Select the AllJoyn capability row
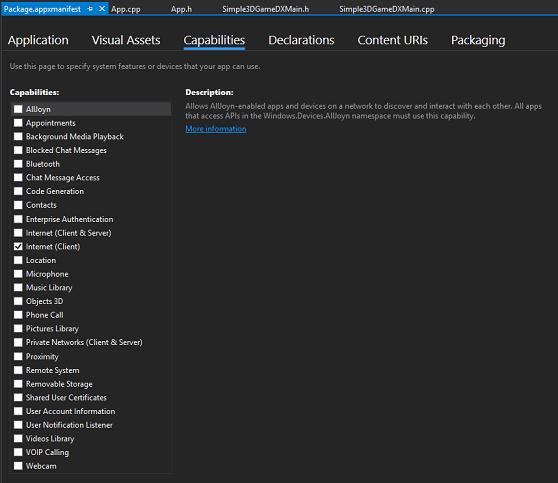Screen dimensions: 558x483 click(91, 109)
